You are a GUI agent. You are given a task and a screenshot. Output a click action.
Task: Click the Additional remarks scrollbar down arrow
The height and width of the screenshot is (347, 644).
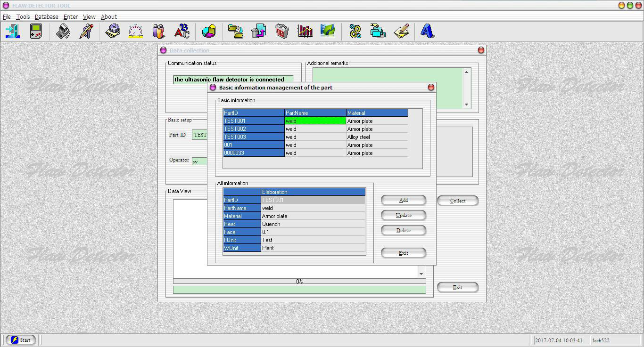tap(467, 105)
